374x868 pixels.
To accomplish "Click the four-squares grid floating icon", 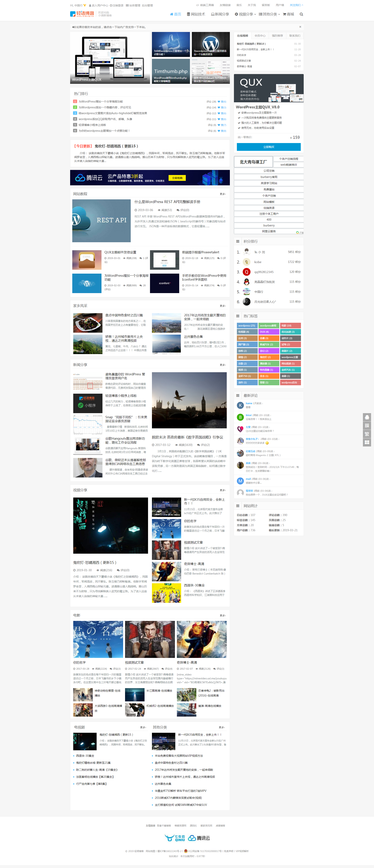I will [367, 442].
